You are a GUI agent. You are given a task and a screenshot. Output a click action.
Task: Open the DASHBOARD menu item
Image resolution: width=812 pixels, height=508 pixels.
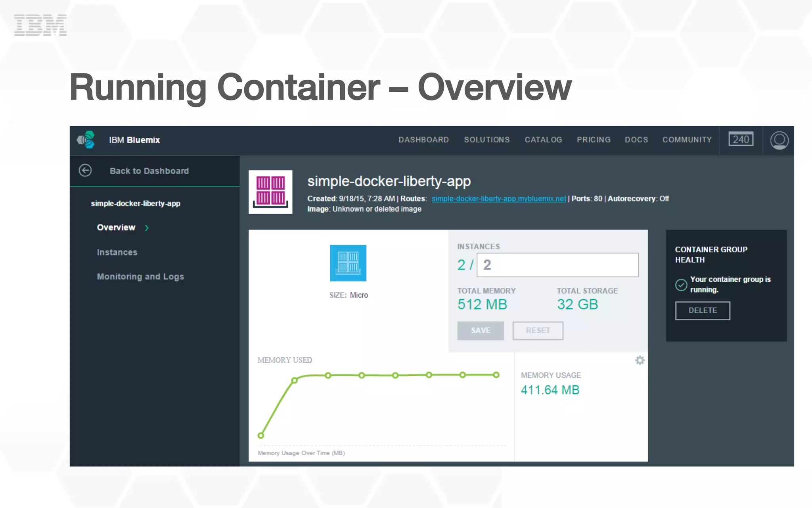(x=424, y=140)
